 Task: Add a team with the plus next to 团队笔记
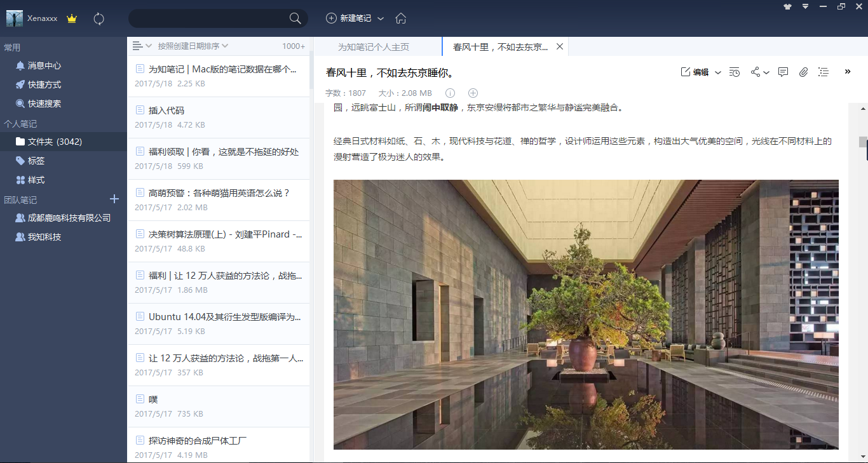pyautogui.click(x=114, y=199)
